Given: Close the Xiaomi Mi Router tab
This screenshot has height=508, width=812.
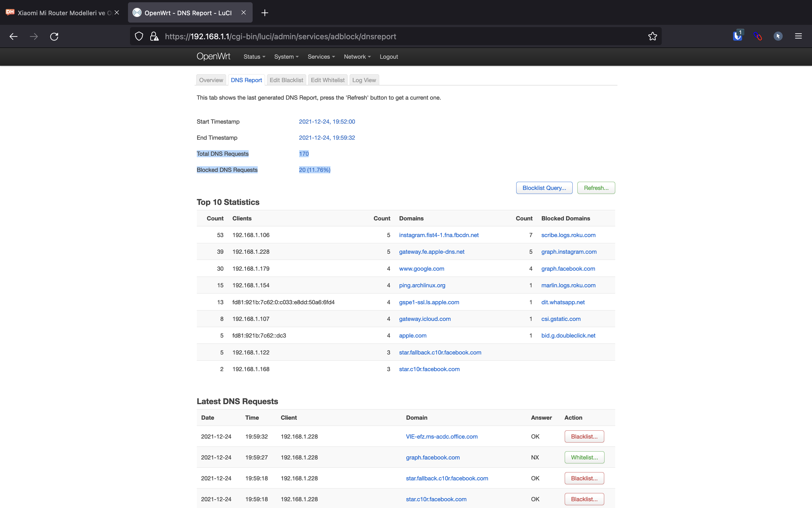Looking at the screenshot, I should (x=117, y=12).
